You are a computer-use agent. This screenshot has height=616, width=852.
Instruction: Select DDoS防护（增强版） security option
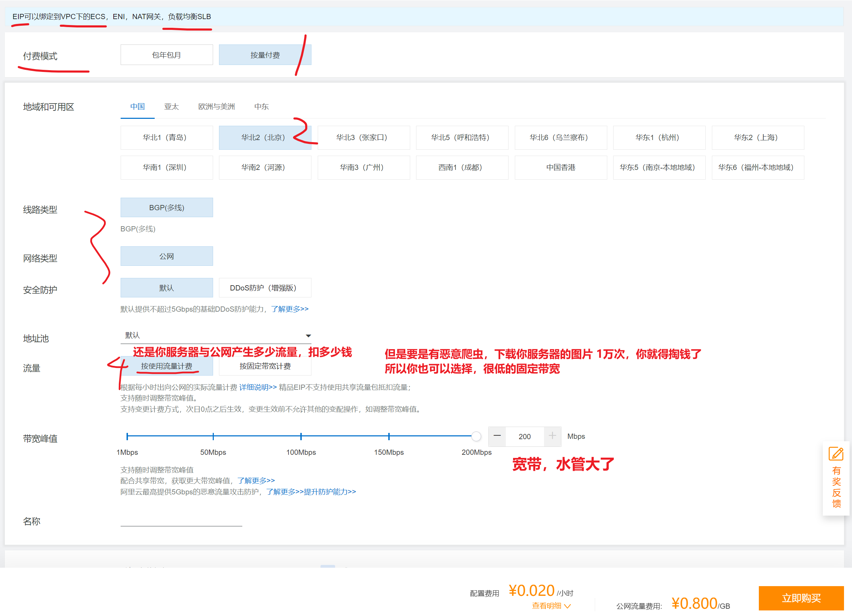(x=265, y=288)
